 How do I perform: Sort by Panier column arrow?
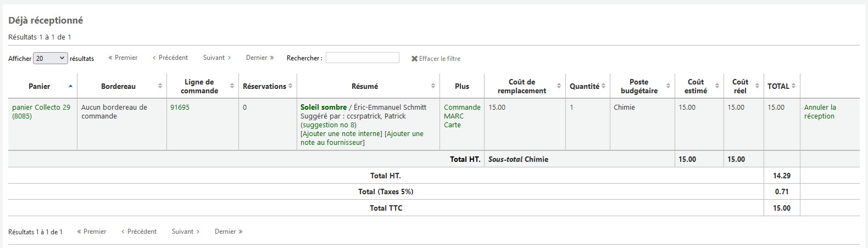tap(70, 86)
